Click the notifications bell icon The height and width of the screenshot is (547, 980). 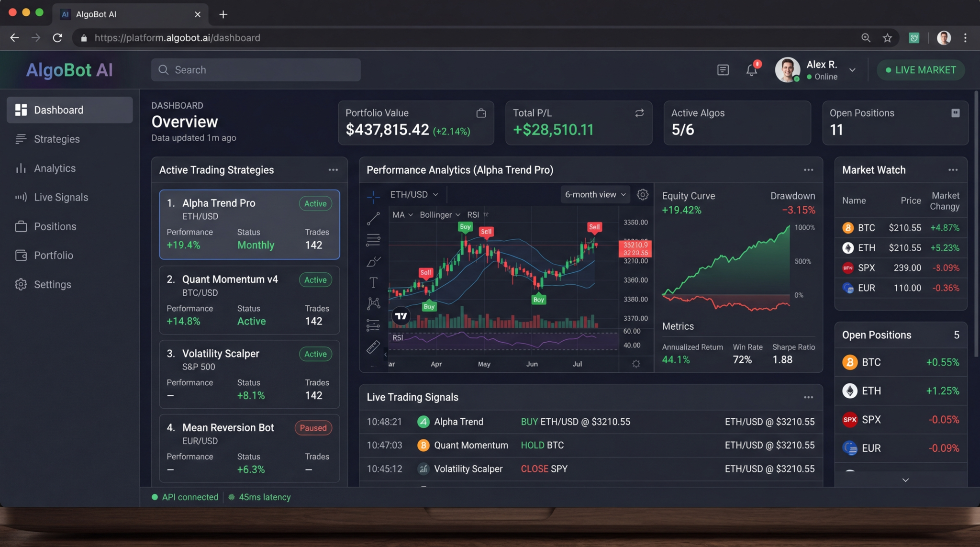[751, 69]
